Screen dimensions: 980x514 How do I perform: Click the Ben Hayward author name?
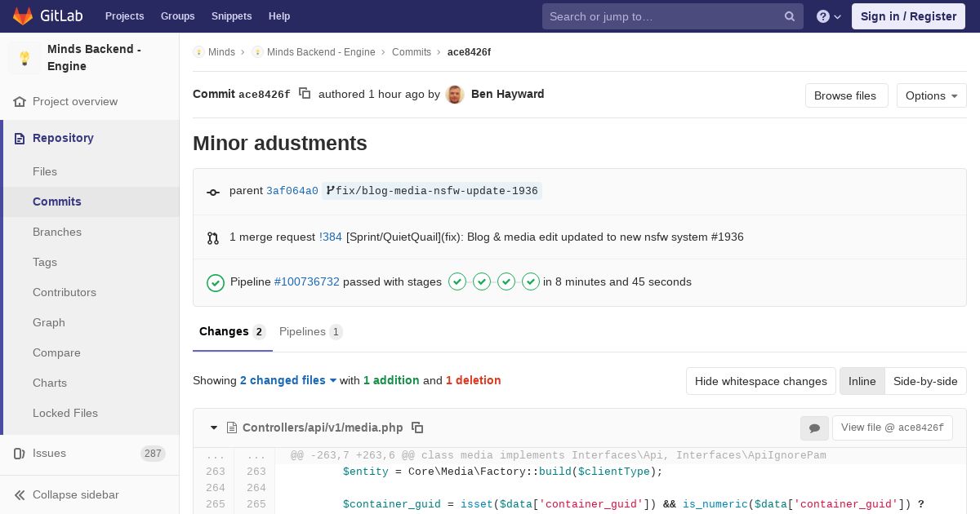click(x=508, y=94)
